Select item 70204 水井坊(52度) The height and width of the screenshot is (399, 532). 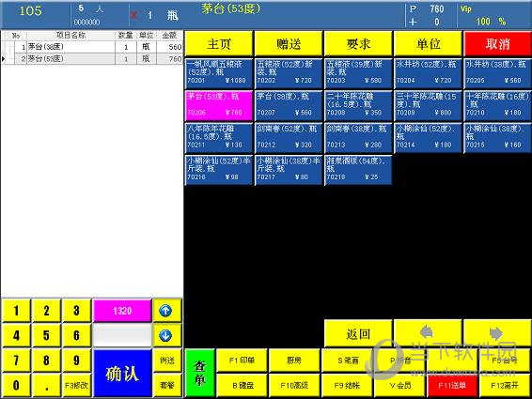(429, 72)
